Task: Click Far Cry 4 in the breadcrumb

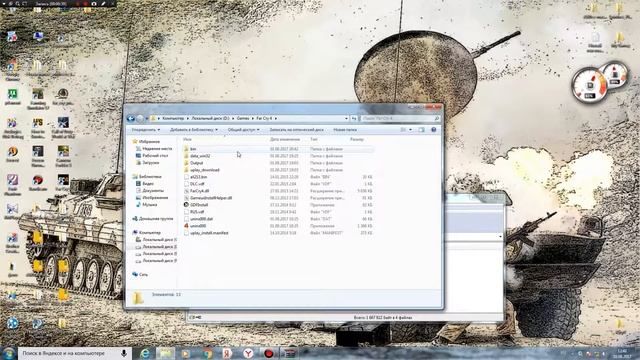Action: [x=264, y=118]
